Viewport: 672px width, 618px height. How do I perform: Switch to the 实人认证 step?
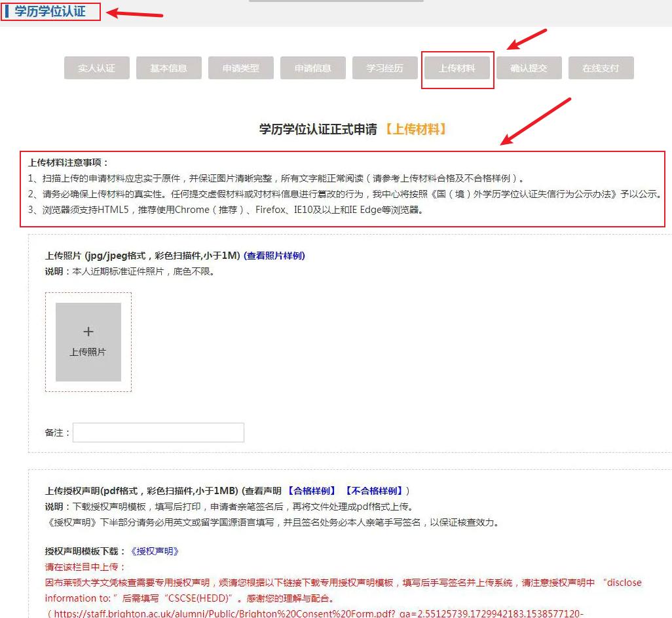pyautogui.click(x=96, y=68)
